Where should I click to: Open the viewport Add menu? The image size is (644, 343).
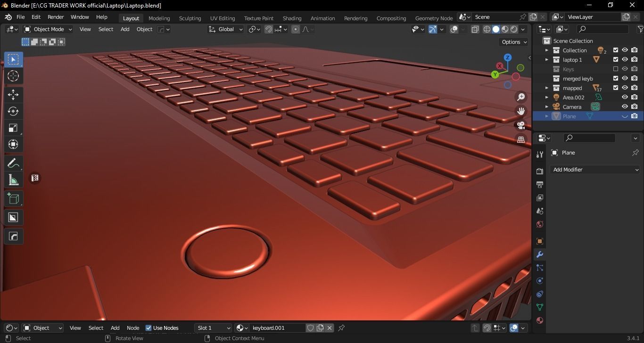tap(125, 29)
